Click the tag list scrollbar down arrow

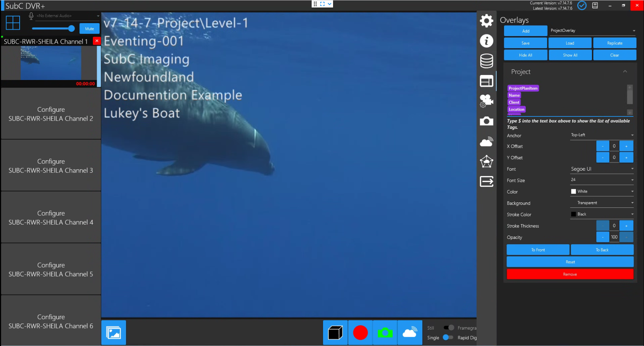(x=630, y=112)
